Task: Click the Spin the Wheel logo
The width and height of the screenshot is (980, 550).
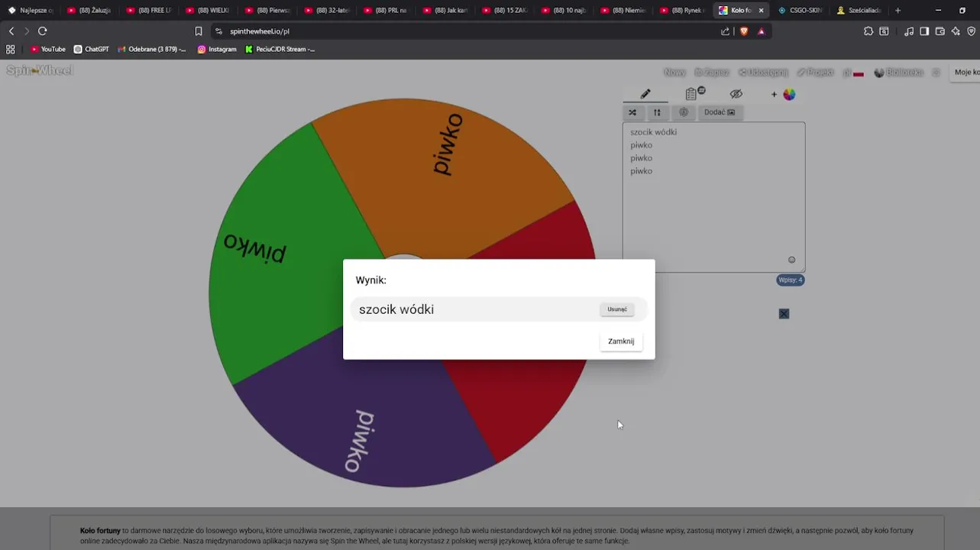Action: [x=40, y=70]
